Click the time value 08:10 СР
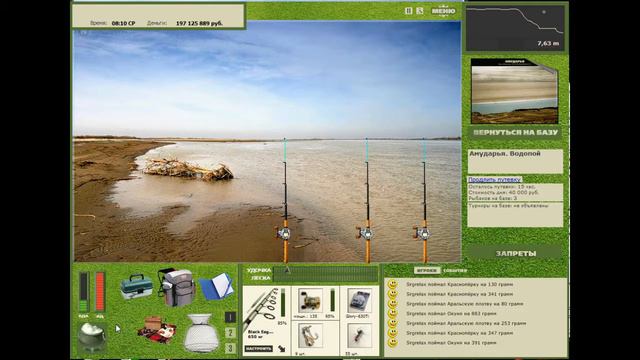The image size is (640, 360). coord(123,23)
